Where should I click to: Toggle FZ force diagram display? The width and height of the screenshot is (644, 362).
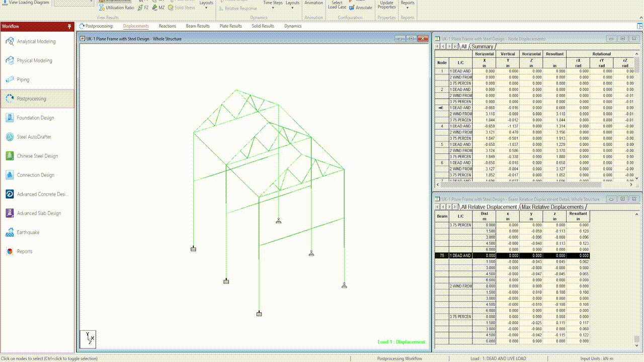[143, 8]
